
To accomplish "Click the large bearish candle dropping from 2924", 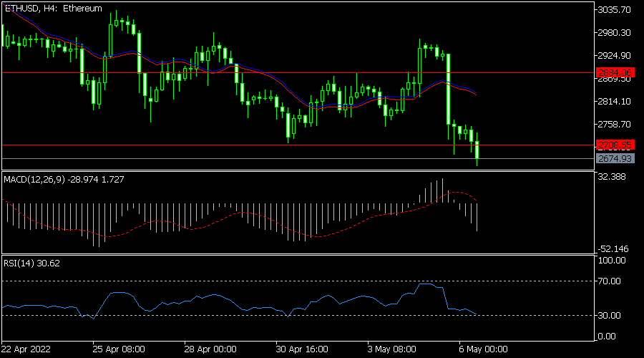I will [448, 89].
